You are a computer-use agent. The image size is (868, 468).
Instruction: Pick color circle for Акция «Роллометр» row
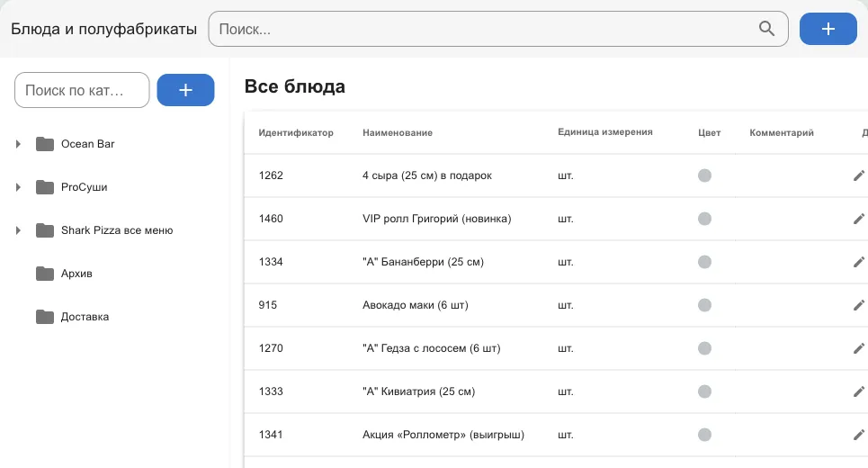704,435
